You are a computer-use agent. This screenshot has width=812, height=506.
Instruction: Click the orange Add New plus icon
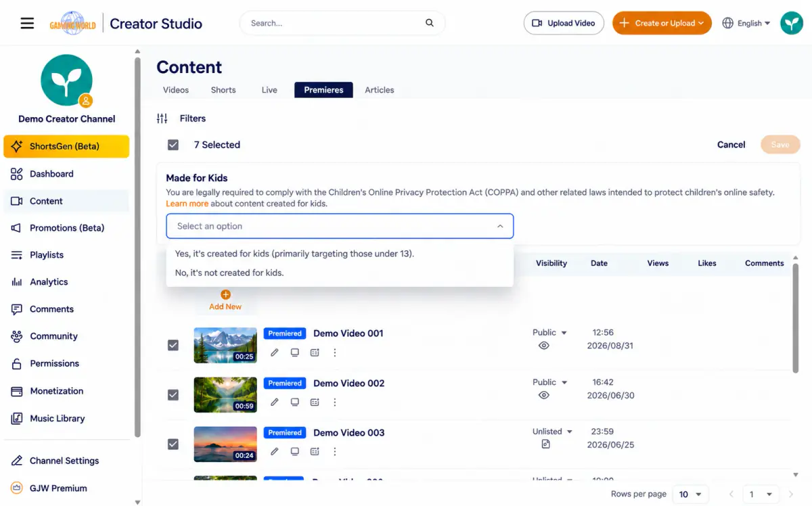pyautogui.click(x=225, y=294)
